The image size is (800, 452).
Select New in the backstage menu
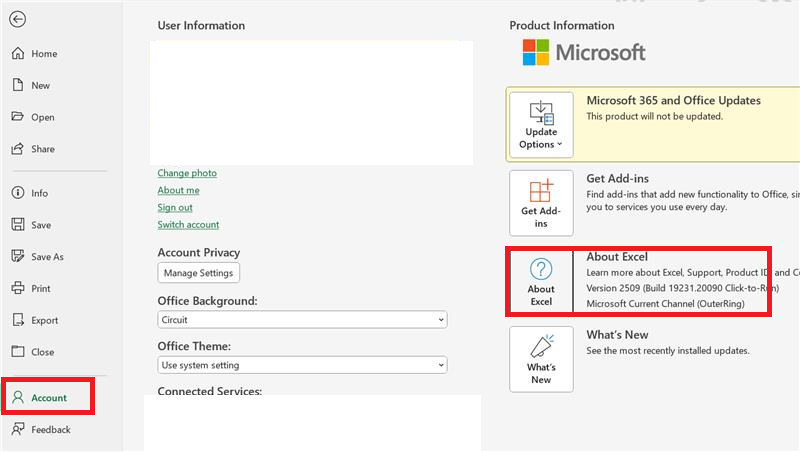tap(31, 85)
